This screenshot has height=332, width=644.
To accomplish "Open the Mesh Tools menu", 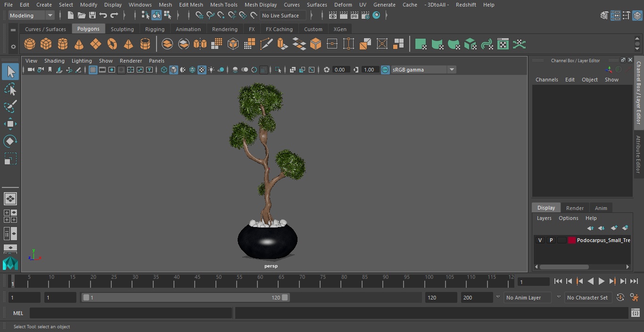I will (223, 5).
